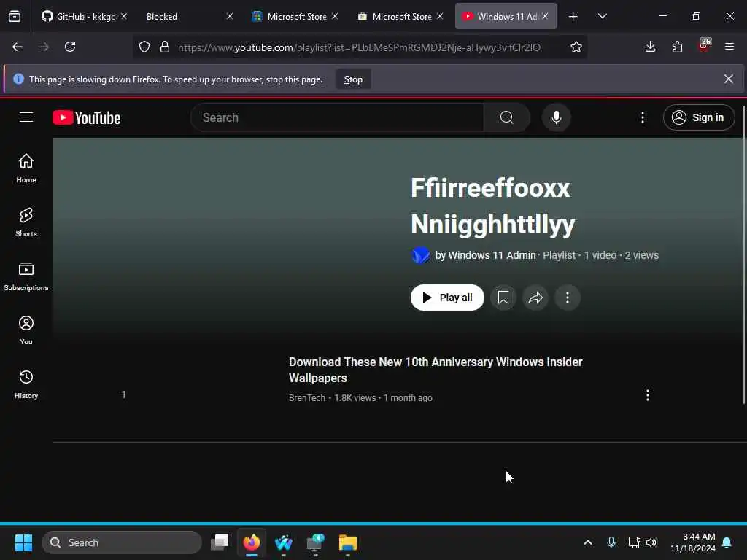Open a new tab with plus button

click(573, 17)
